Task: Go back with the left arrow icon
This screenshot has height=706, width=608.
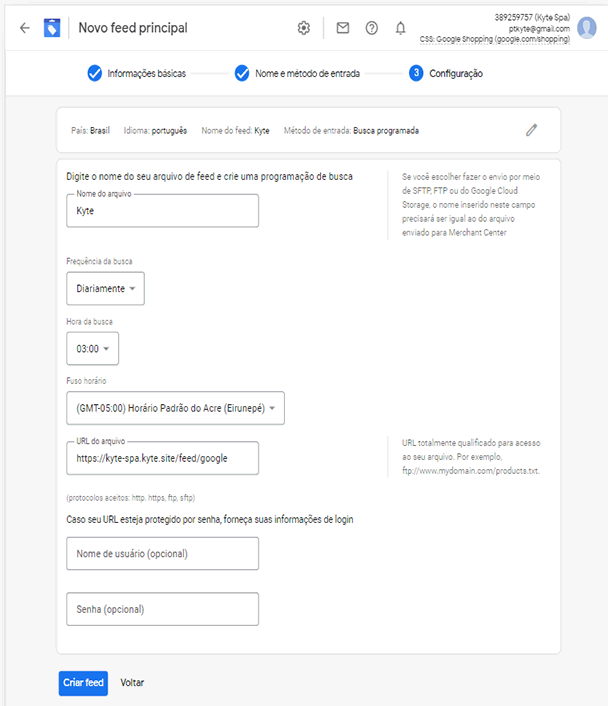Action: [x=25, y=28]
